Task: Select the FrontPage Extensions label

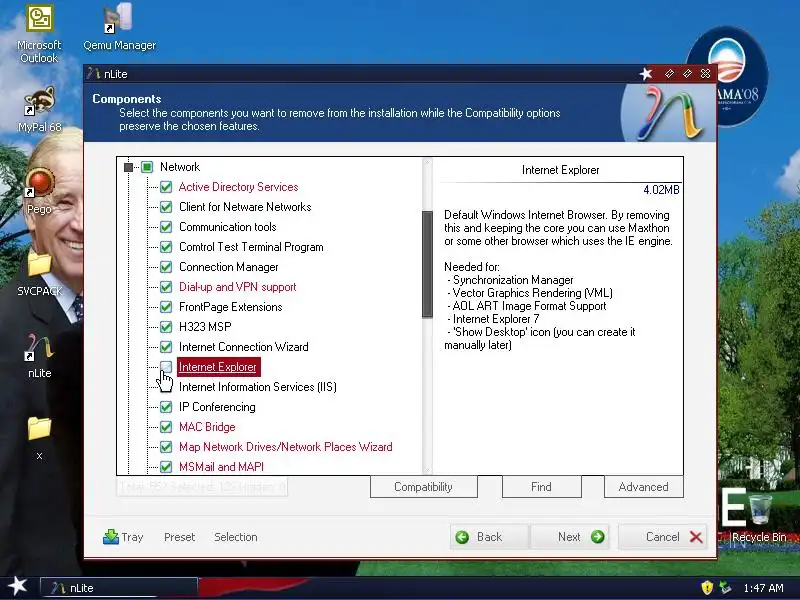Action: [x=231, y=307]
